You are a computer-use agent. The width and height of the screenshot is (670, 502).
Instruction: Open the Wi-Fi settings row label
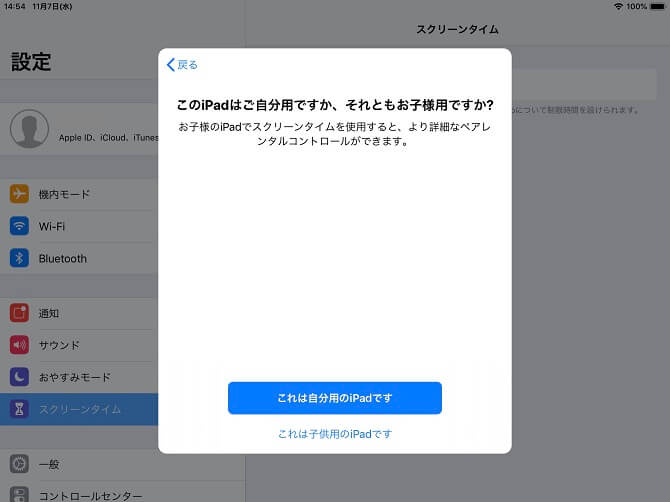pos(52,226)
